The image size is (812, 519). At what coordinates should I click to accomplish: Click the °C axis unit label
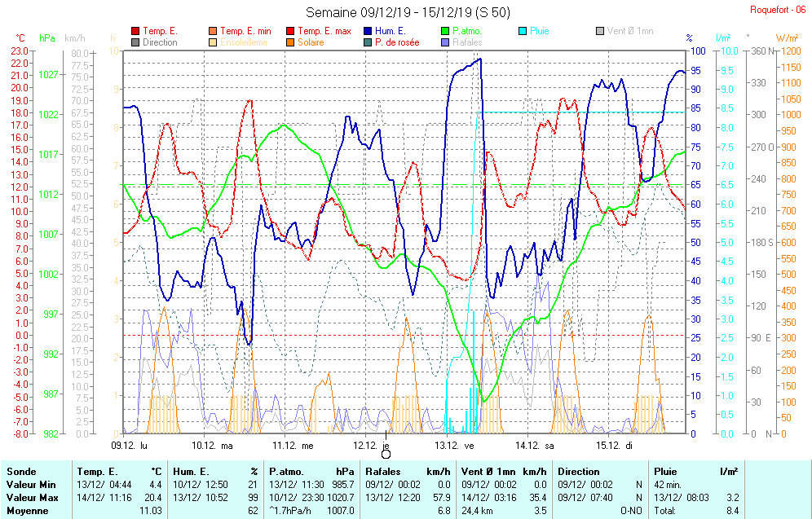click(x=20, y=38)
